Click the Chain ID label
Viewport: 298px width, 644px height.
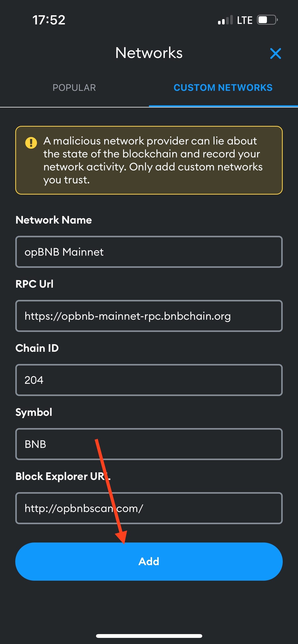coord(37,348)
